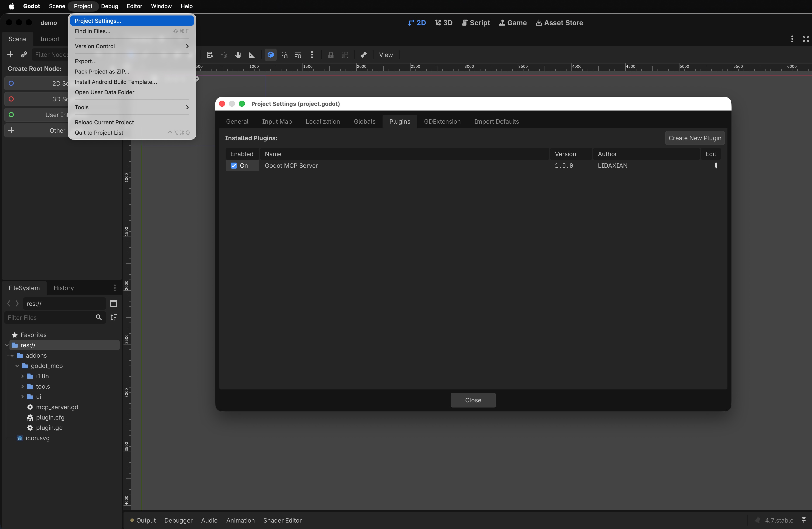812x529 pixels.
Task: Open the Apple menu
Action: 11,6
